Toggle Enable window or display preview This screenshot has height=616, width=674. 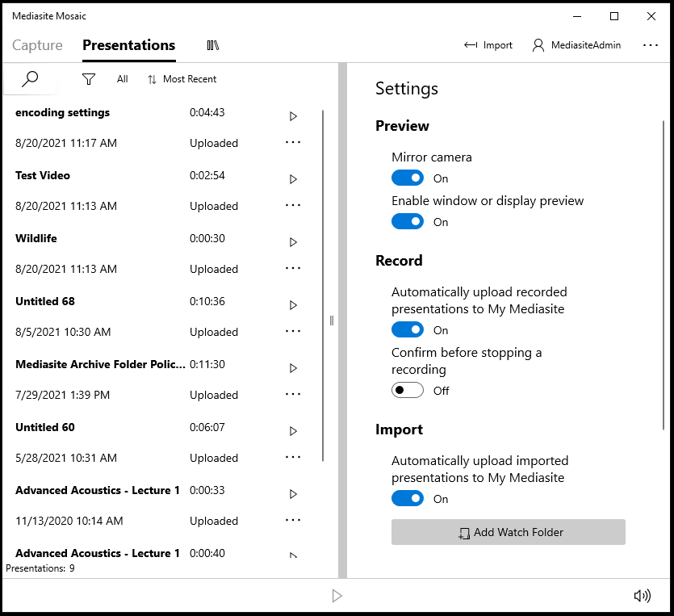pyautogui.click(x=408, y=222)
